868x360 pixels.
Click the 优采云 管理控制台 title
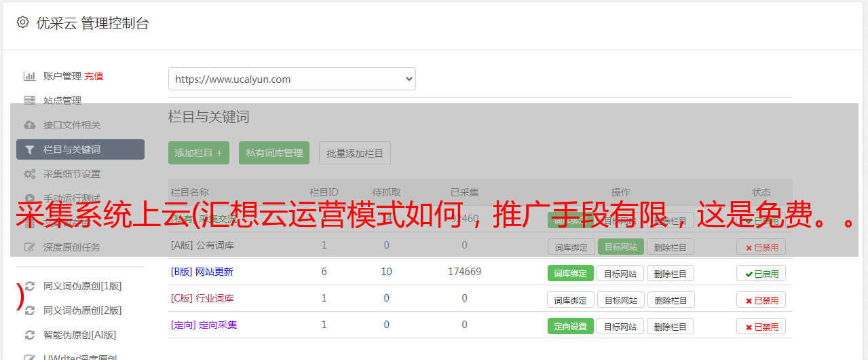(x=92, y=23)
